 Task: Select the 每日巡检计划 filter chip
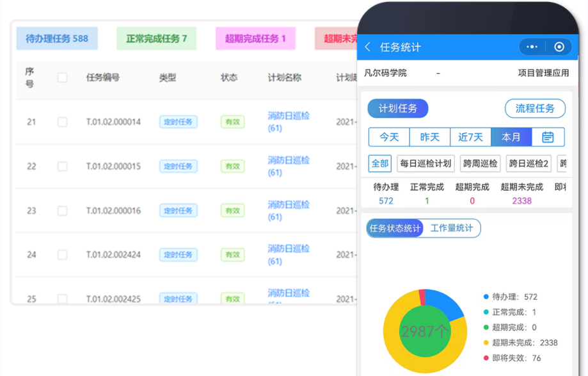click(x=425, y=164)
